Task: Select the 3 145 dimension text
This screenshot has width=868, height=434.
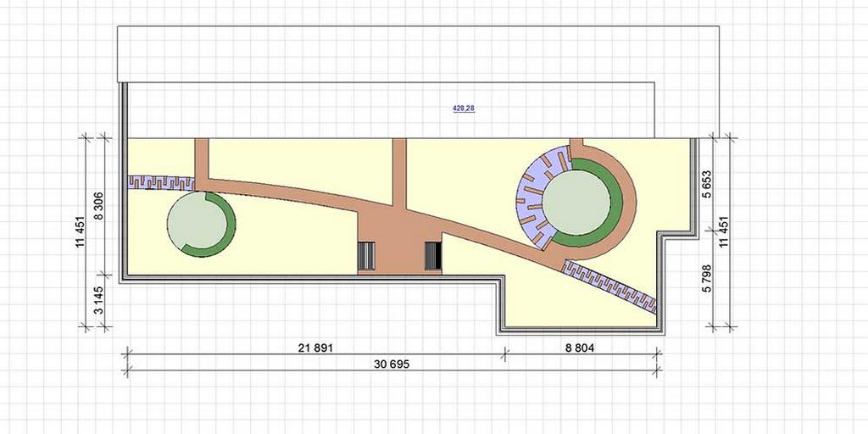Action: coord(99,301)
